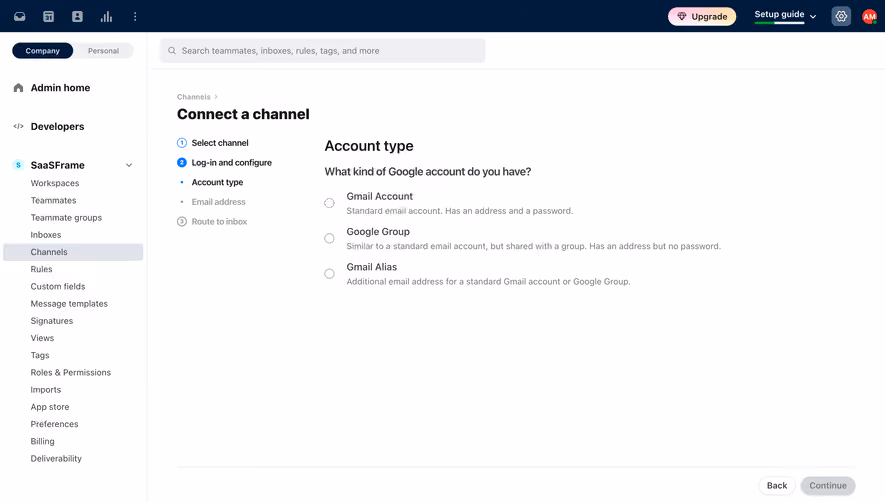
Task: Click the Continue button
Action: (x=828, y=486)
